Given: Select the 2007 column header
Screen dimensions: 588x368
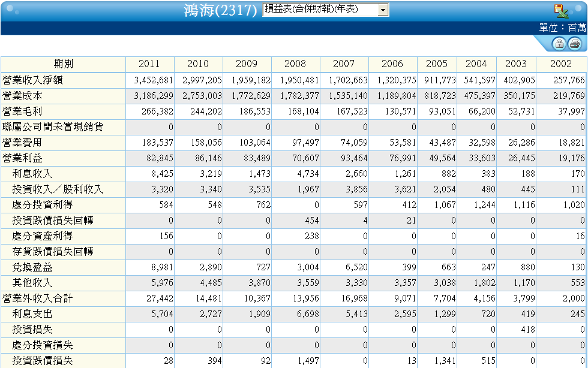Looking at the screenshot, I should 344,64.
